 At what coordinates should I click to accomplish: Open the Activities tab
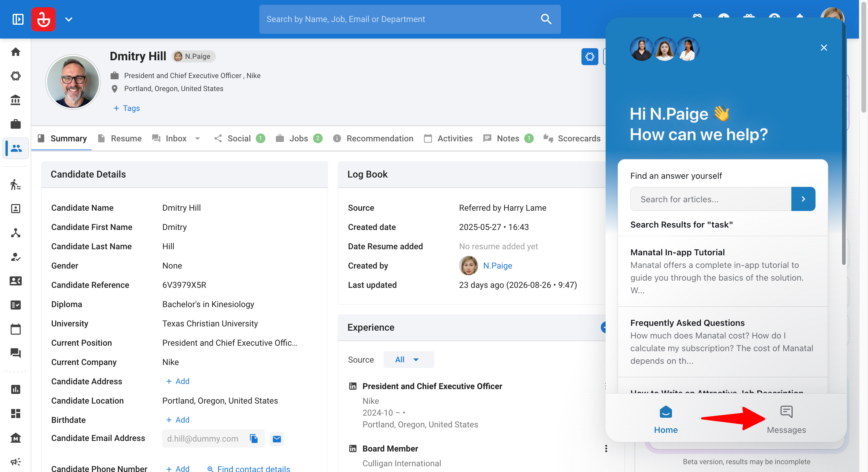click(x=448, y=138)
